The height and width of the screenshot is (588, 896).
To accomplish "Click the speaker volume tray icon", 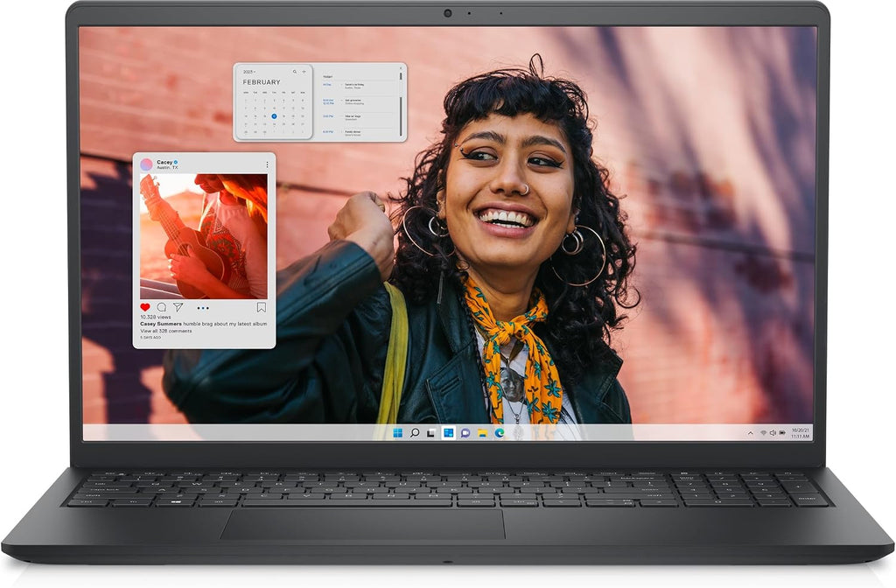I will (773, 433).
